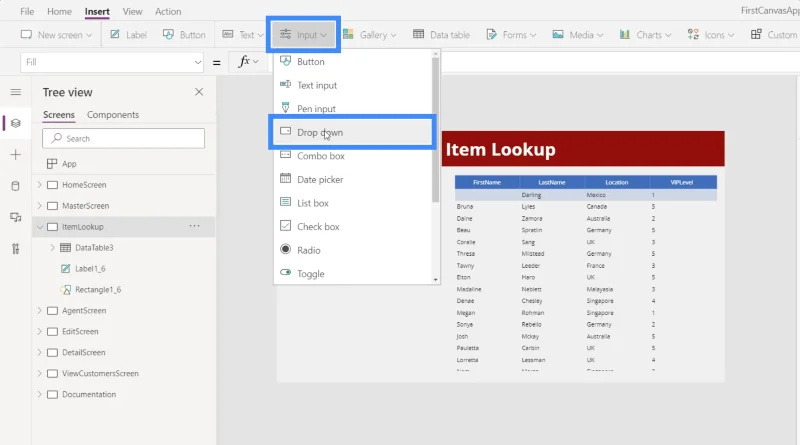Click the Rectangle1_6 shape icon in tree
The height and width of the screenshot is (445, 800).
coord(65,289)
